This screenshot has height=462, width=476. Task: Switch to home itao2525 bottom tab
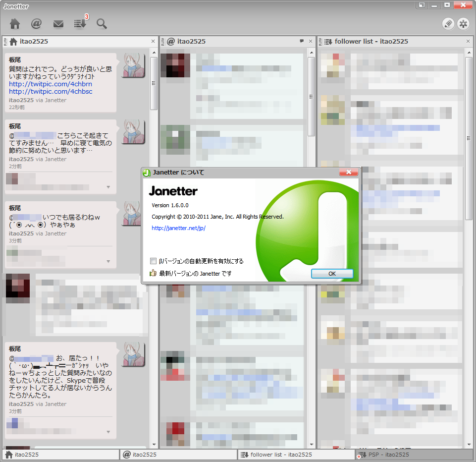(x=61, y=455)
